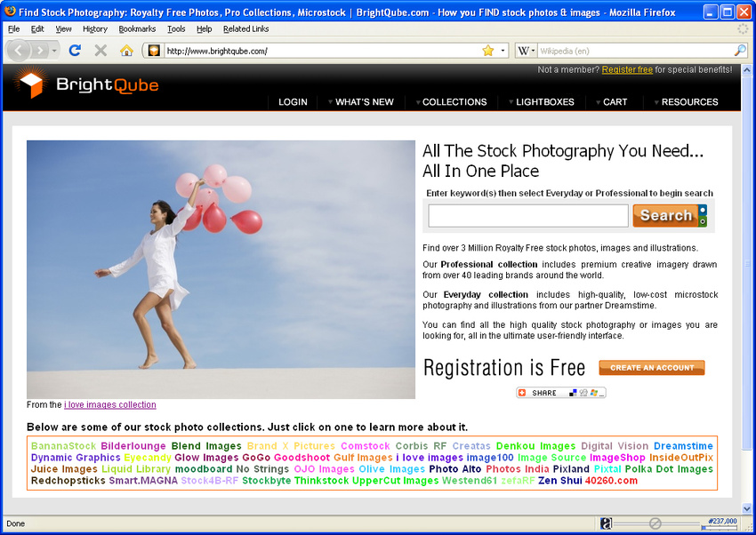Expand the WHAT'S NEW navigation menu

pos(360,102)
